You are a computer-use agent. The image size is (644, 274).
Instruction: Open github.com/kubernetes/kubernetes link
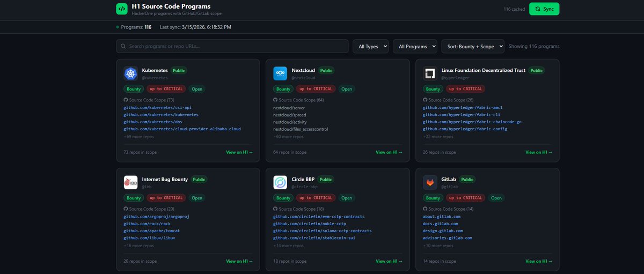click(161, 115)
